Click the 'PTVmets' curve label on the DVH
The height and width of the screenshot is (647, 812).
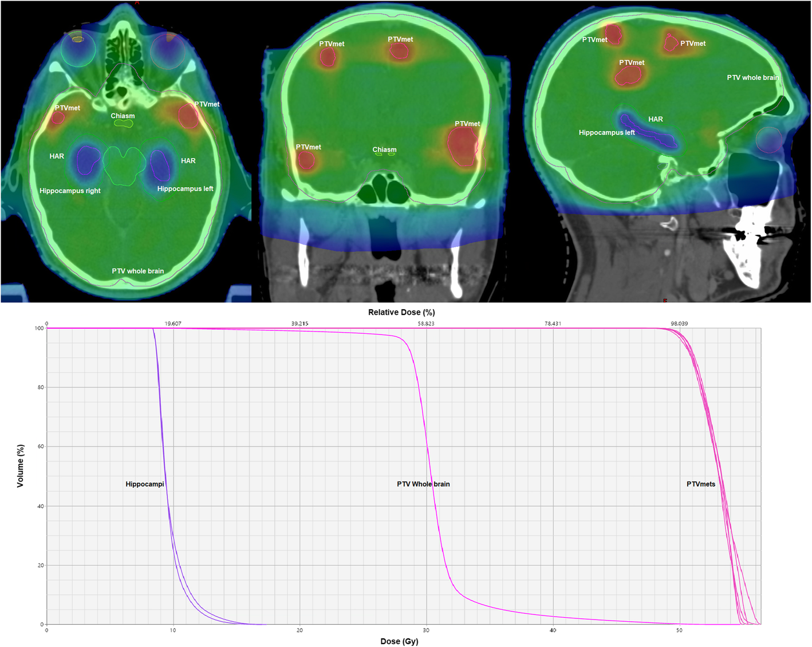701,484
